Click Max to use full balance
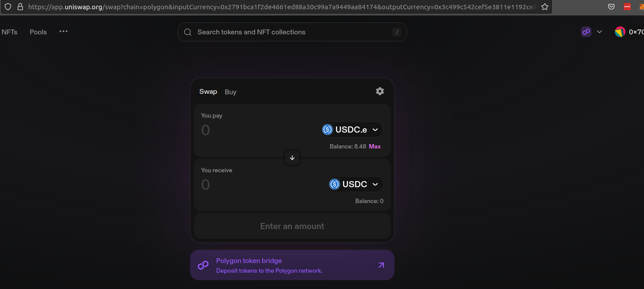The height and width of the screenshot is (289, 644). click(375, 146)
